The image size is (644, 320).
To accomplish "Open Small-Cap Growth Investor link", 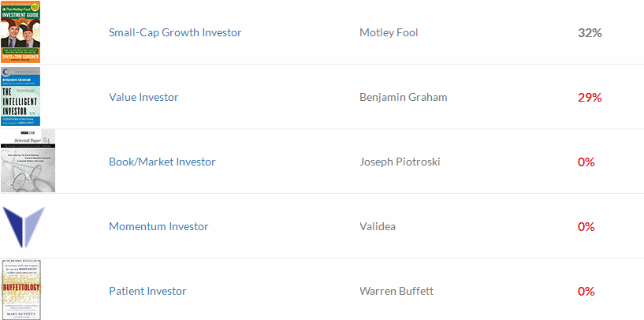I will click(175, 33).
